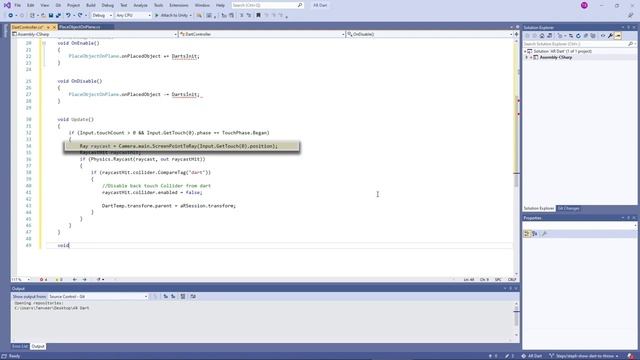640x360 pixels.
Task: Open the Extensions menu
Action: [179, 5]
